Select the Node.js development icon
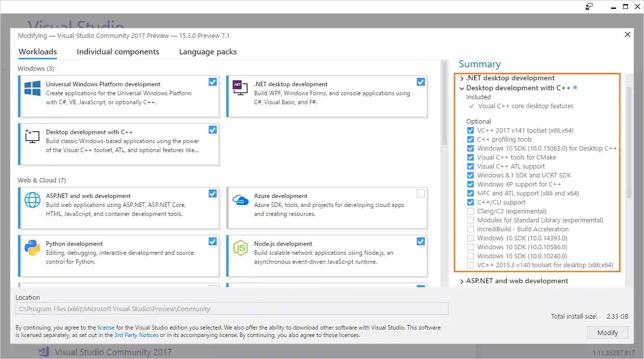Viewport: 644px width, 359px height. [240, 247]
